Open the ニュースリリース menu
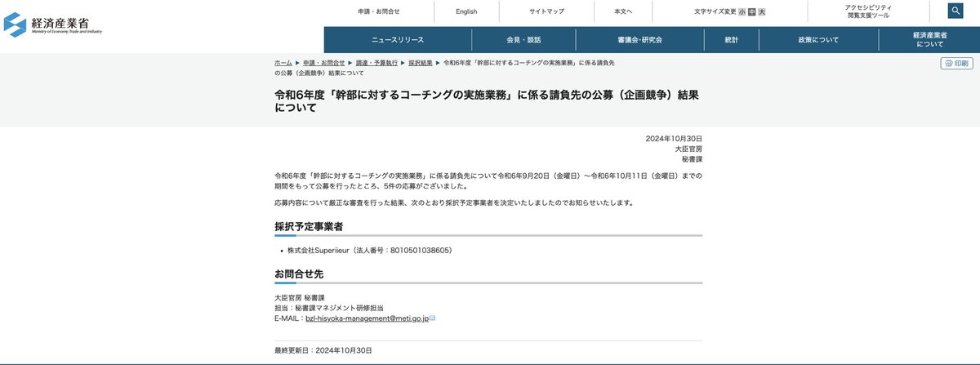 [396, 39]
